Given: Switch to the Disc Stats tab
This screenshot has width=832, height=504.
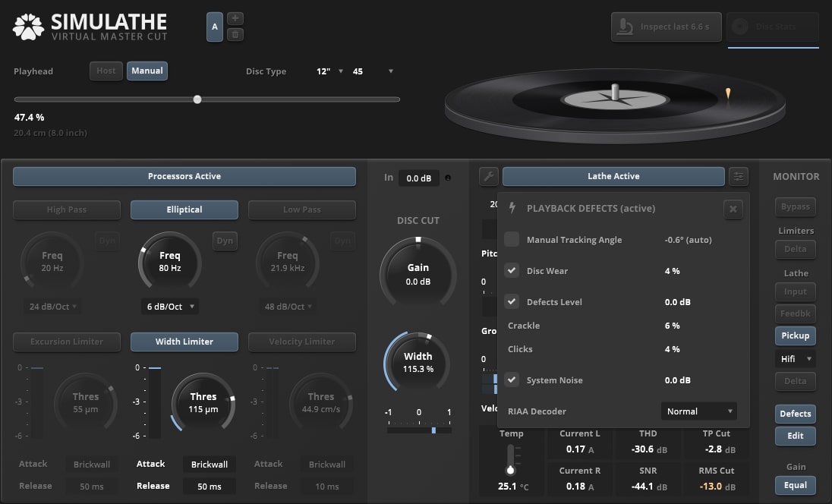Looking at the screenshot, I should tap(773, 27).
